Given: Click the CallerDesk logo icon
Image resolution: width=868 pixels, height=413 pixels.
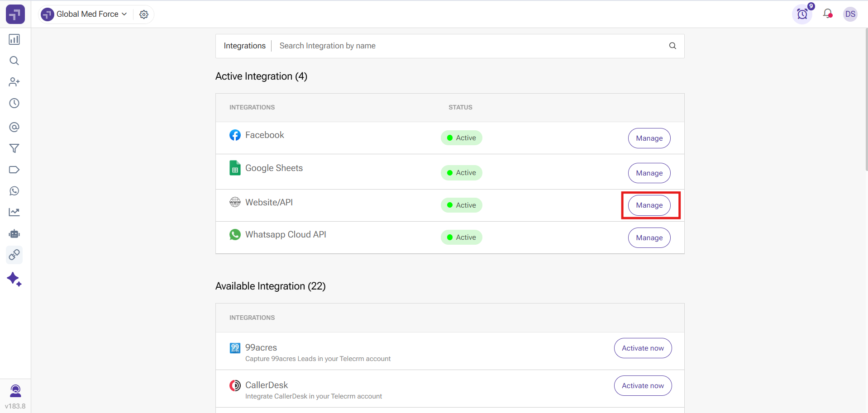Looking at the screenshot, I should [235, 385].
